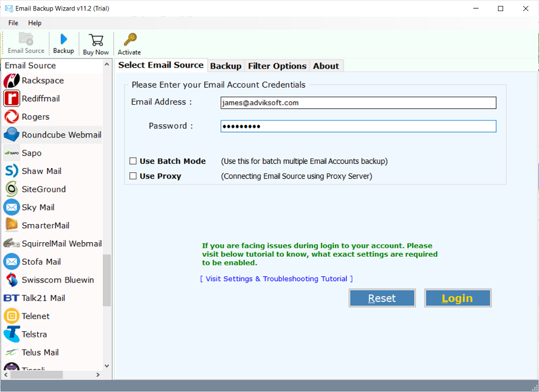Select Telstra text entry
Image resolution: width=539 pixels, height=392 pixels.
pyautogui.click(x=34, y=334)
